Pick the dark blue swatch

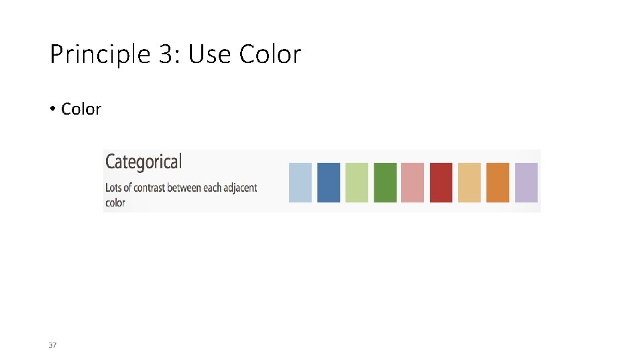click(329, 182)
